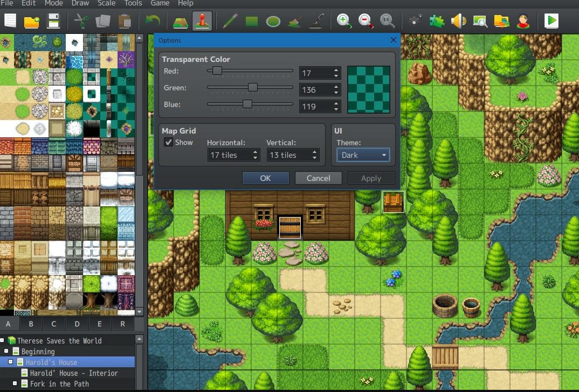Click the Green color slider handle
The width and height of the screenshot is (579, 392).
point(253,87)
